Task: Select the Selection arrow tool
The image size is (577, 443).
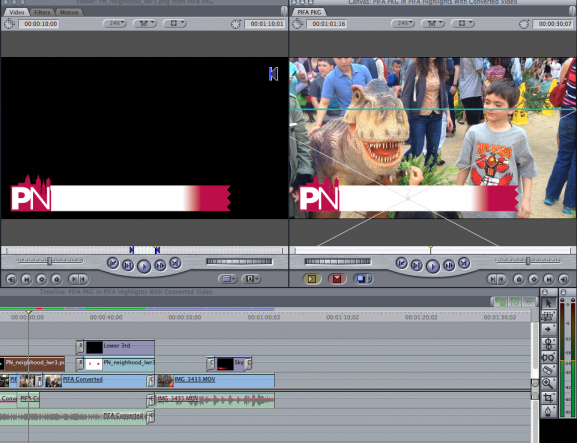Action: click(x=548, y=303)
